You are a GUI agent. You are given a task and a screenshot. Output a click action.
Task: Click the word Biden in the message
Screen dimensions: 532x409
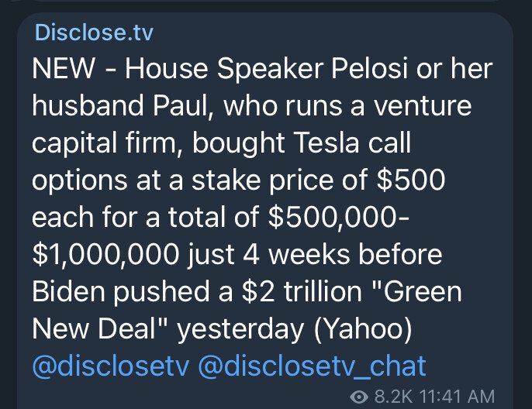click(x=69, y=292)
